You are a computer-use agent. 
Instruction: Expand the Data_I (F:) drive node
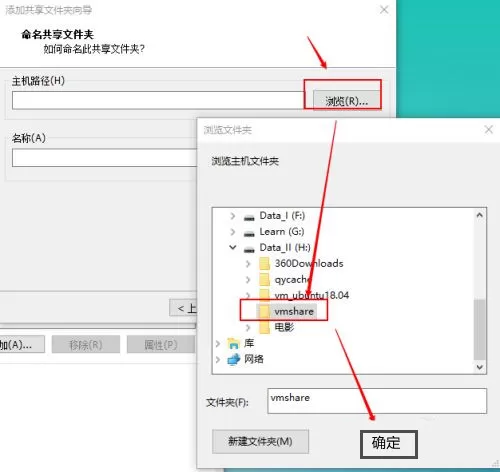tap(233, 216)
